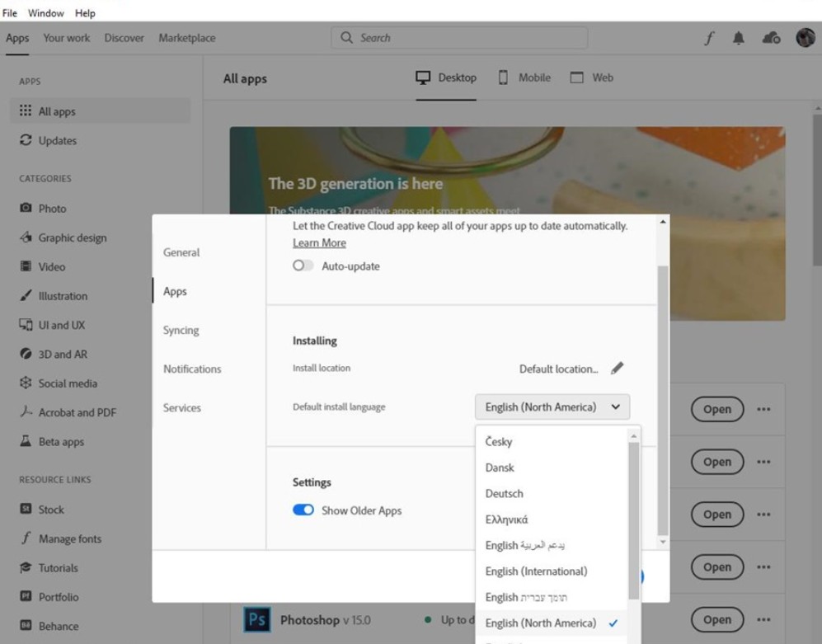Open General preferences section
Screen dimensions: 822x644
pos(181,252)
